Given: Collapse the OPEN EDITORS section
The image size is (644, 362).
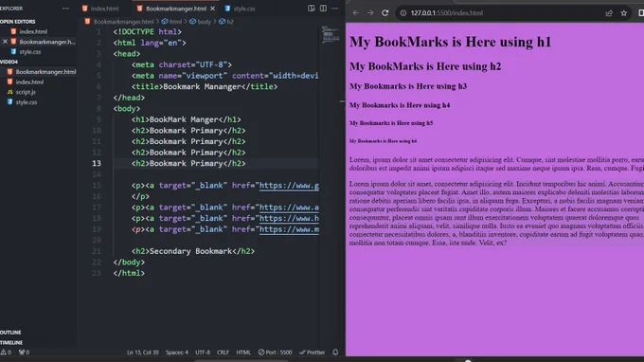Looking at the screenshot, I should coord(18,22).
